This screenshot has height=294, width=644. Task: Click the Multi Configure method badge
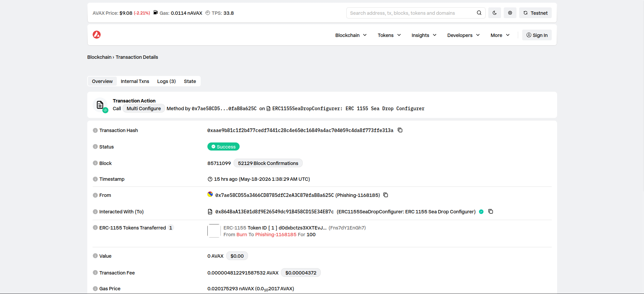point(144,109)
